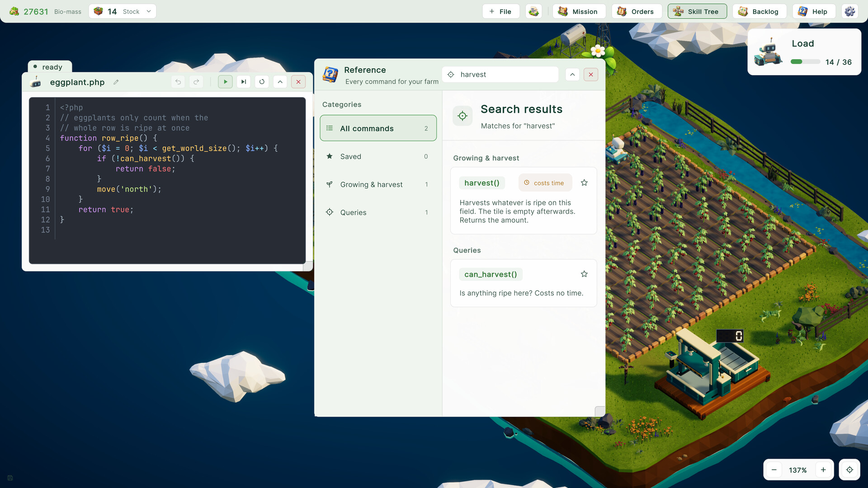Click the can_harvest() command chip
Image resolution: width=868 pixels, height=488 pixels.
click(491, 274)
